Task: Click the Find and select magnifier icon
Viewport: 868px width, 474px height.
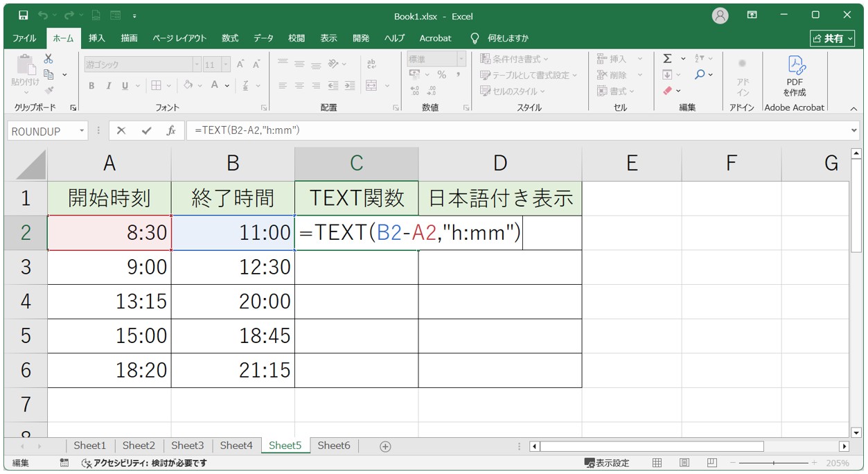Action: point(700,75)
